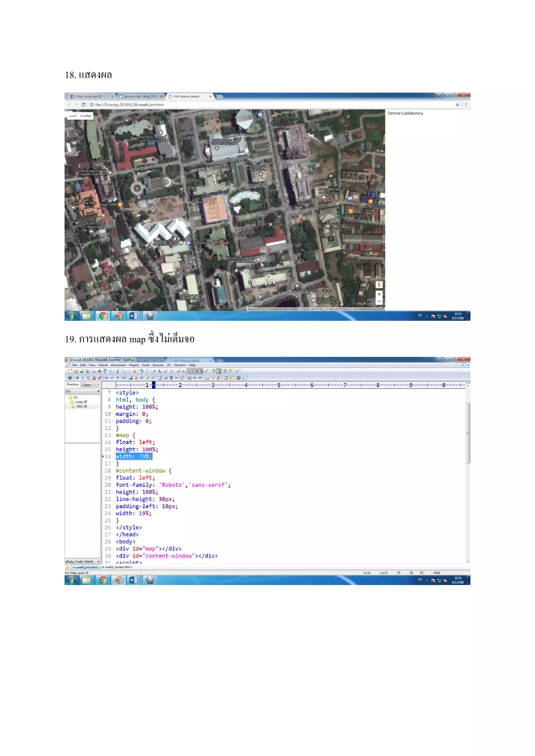Click map zoom in plus button
The height and width of the screenshot is (756, 535).
point(379,294)
